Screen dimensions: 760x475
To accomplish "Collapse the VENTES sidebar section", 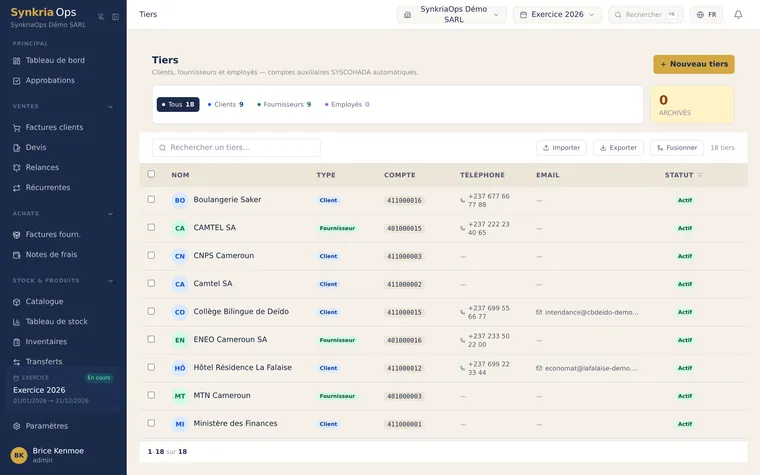I will point(111,107).
